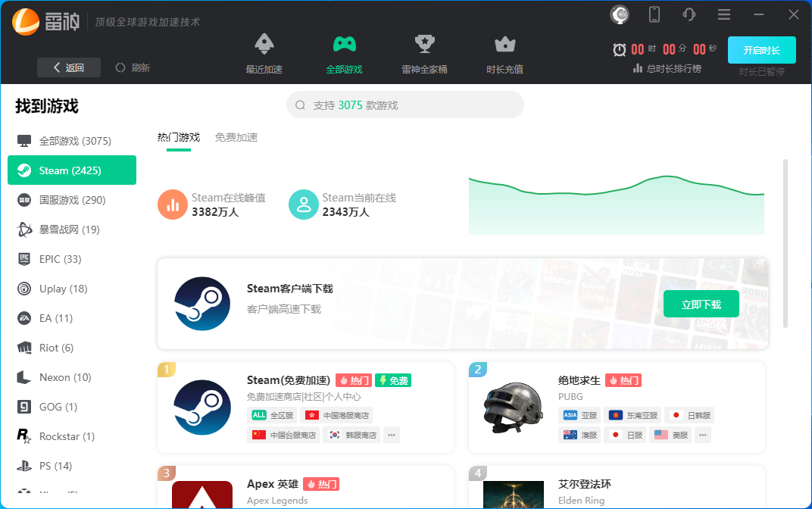Image resolution: width=812 pixels, height=509 pixels.
Task: Click the alarm clock timer icon
Action: [620, 50]
